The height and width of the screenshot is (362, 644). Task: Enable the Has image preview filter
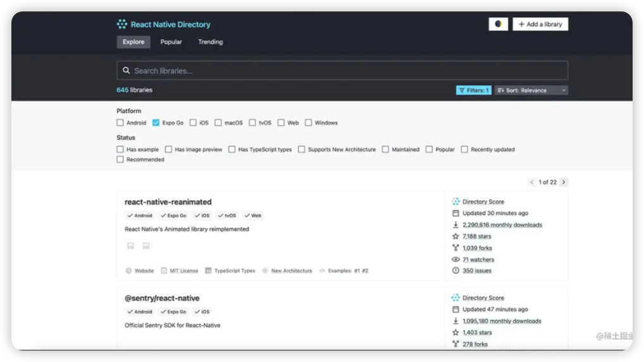(x=168, y=149)
